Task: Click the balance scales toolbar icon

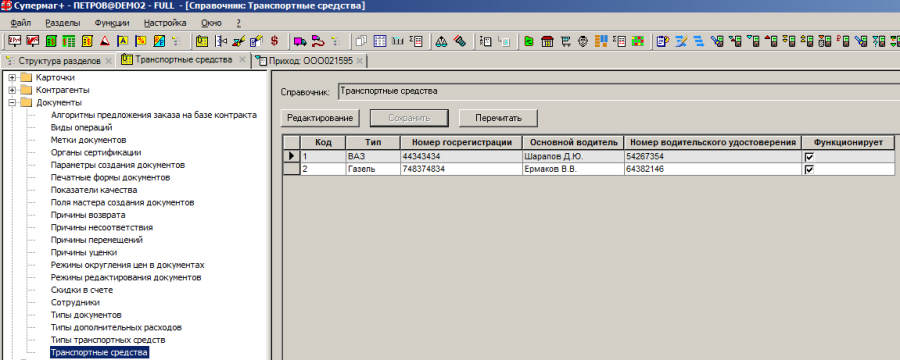Action: click(x=441, y=41)
